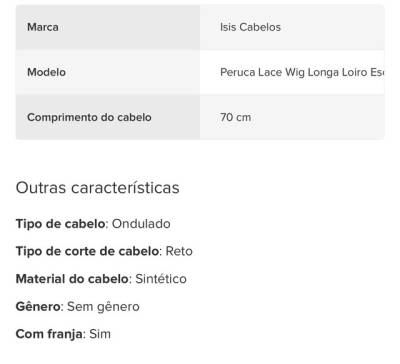Click the Tipo de corte de cabelo label
The width and height of the screenshot is (400, 364).
[x=87, y=251]
